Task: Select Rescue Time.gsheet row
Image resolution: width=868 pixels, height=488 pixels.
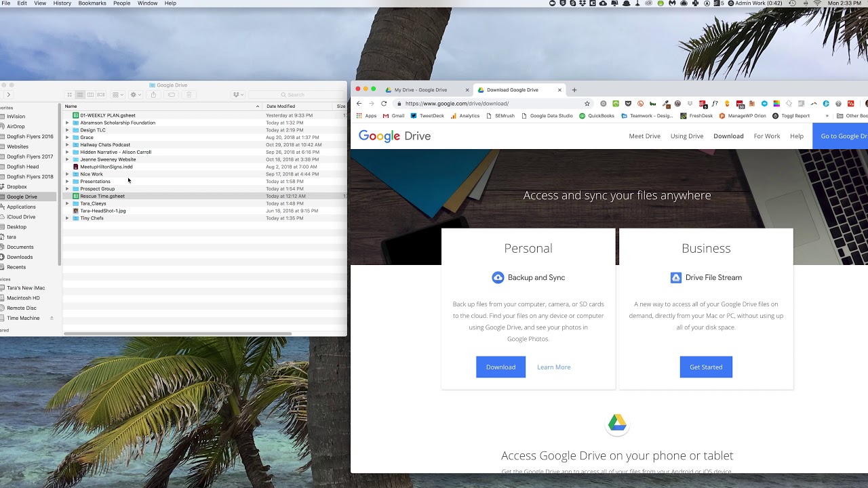Action: click(205, 196)
